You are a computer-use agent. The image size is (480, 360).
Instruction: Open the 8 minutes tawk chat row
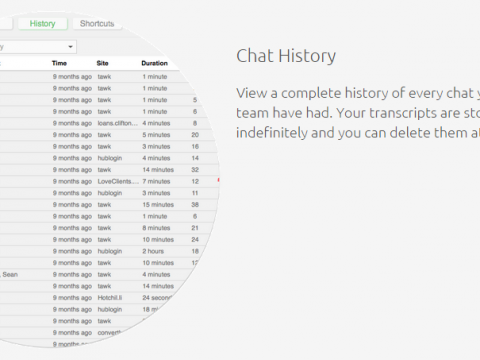tap(107, 228)
